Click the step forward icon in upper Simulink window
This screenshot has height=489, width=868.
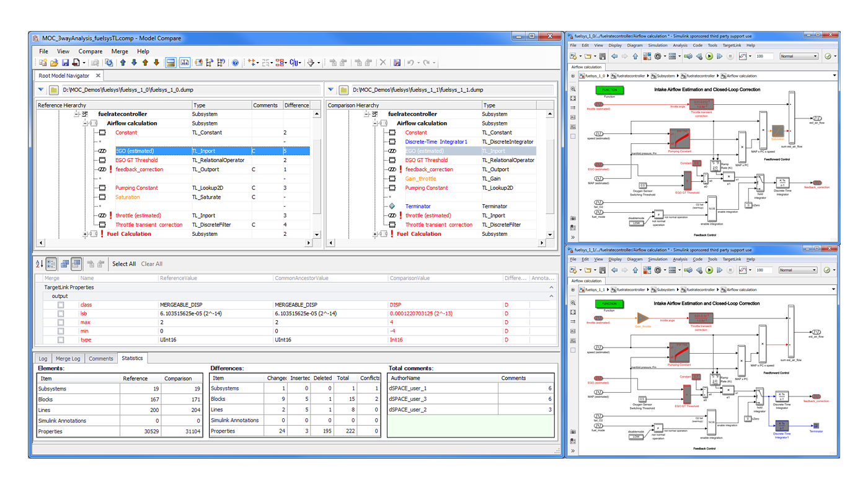pos(719,56)
